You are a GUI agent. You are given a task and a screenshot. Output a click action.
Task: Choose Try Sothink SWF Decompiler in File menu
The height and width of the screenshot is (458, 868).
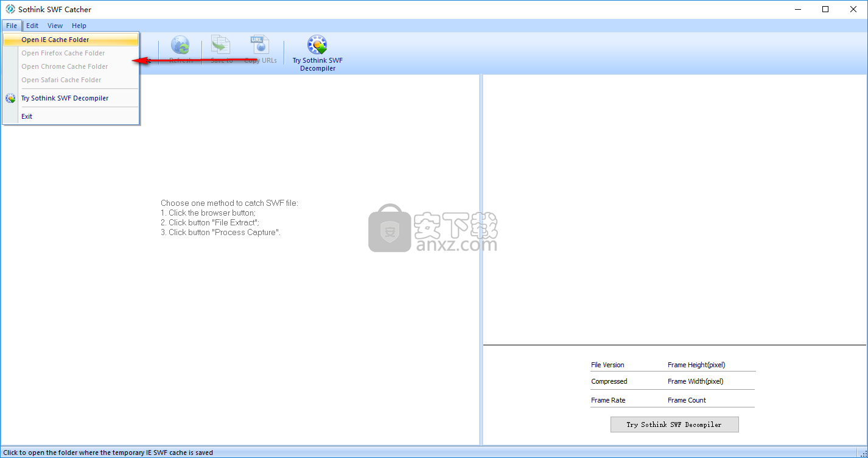tap(71, 98)
